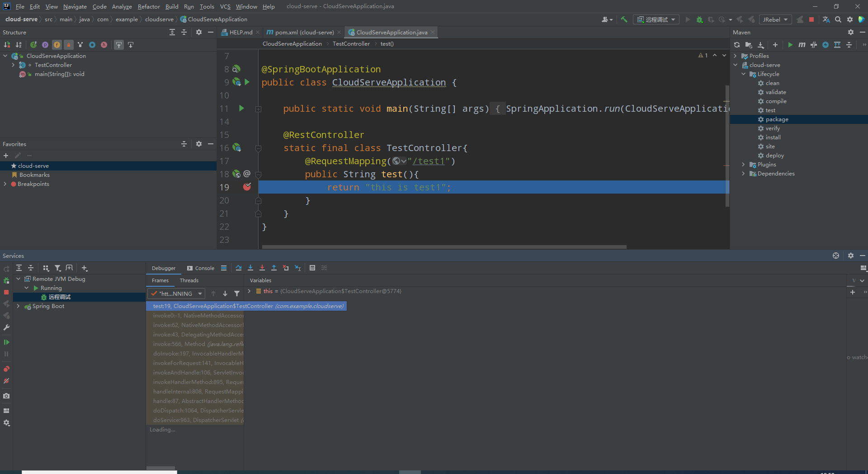Expand TestController in Structure tree
868x474 pixels.
pos(13,65)
